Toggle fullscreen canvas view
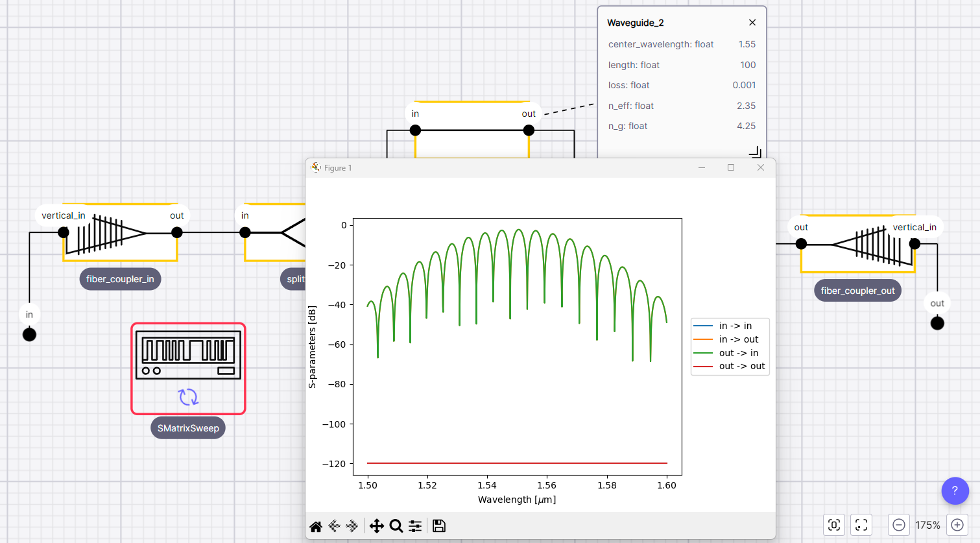980x543 pixels. pos(861,525)
